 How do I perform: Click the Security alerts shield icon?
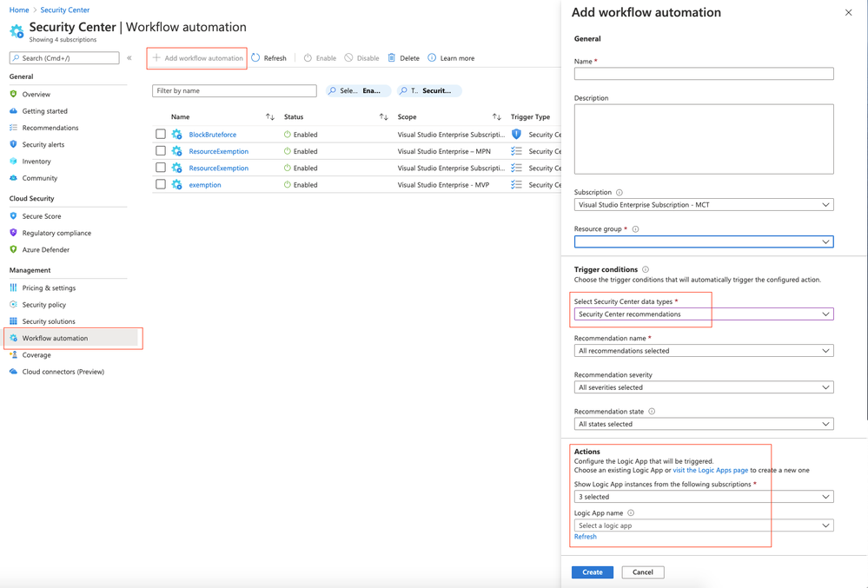point(13,144)
